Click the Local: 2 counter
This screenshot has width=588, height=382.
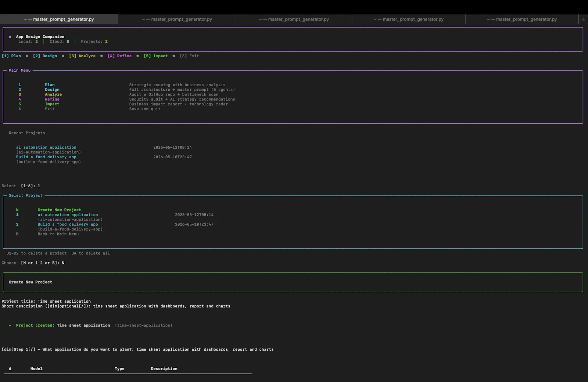tap(28, 42)
